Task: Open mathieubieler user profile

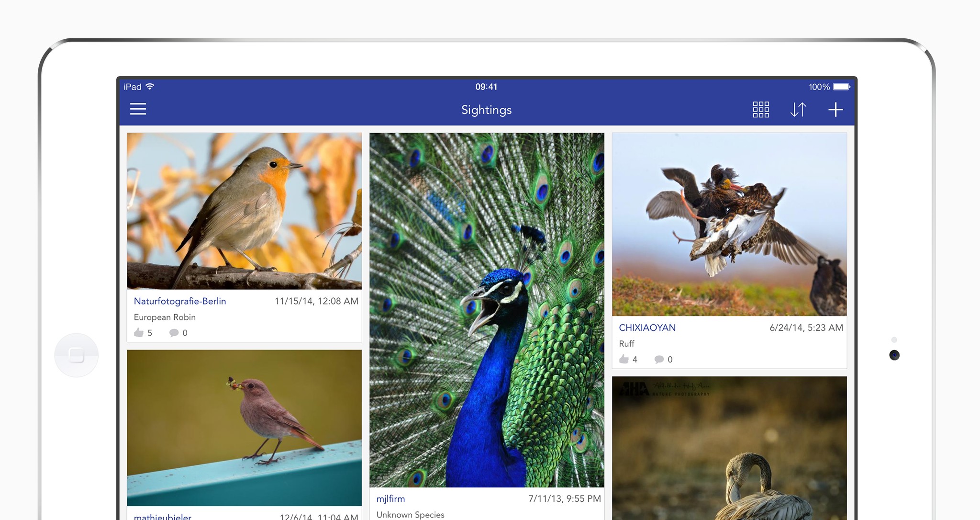Action: [163, 516]
